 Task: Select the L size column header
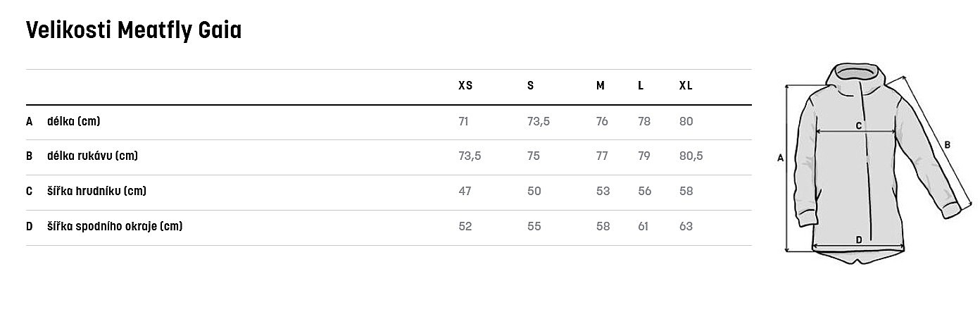(641, 86)
